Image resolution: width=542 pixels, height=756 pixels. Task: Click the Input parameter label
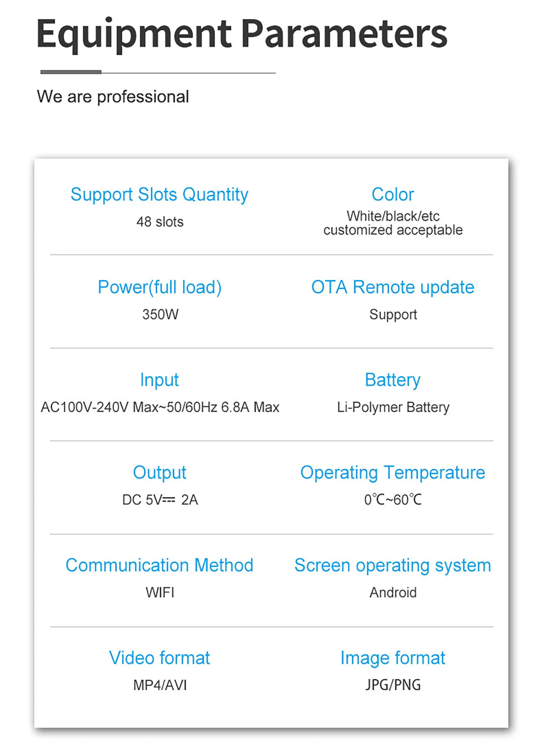tap(159, 380)
